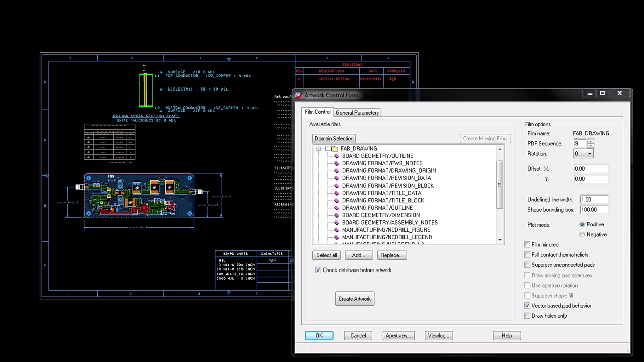Click film list scrollbar up arrow
Viewport: 644px width, 362px height.
point(500,149)
